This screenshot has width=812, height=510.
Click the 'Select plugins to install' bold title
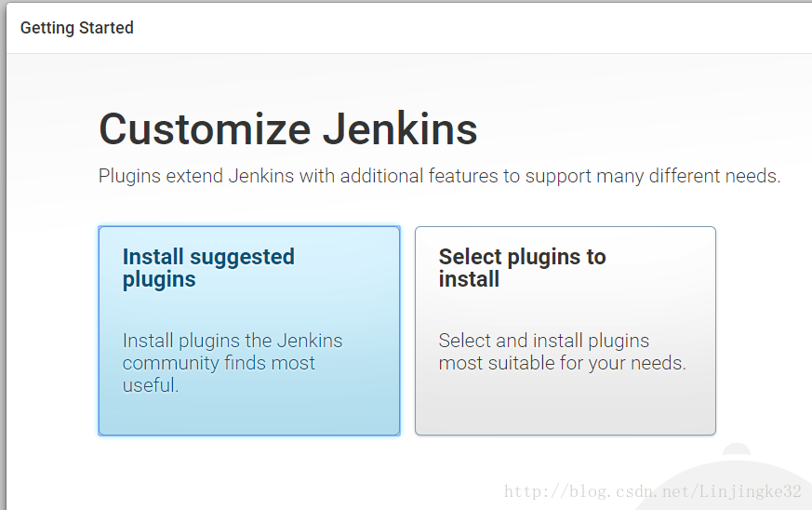coord(522,268)
